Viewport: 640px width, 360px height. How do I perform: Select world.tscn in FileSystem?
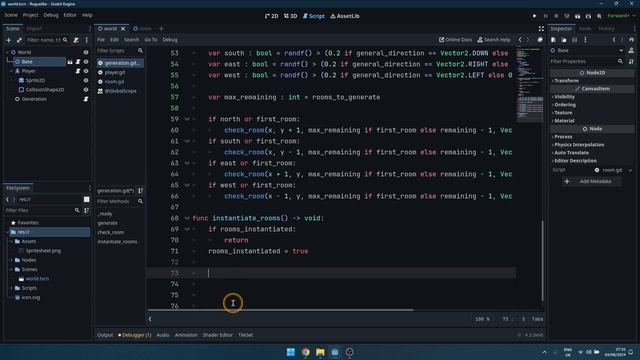(x=37, y=279)
